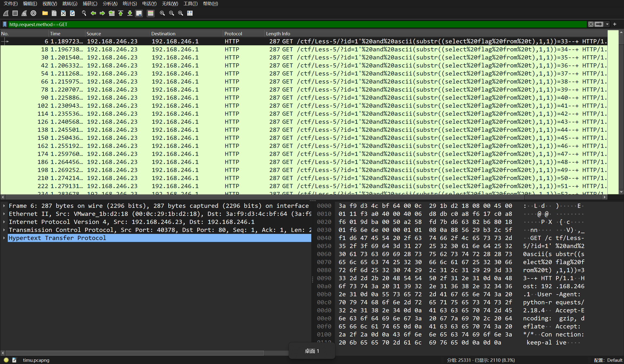The image size is (624, 364).
Task: Toggle auto-scroll during live capture
Action: pyautogui.click(x=139, y=13)
